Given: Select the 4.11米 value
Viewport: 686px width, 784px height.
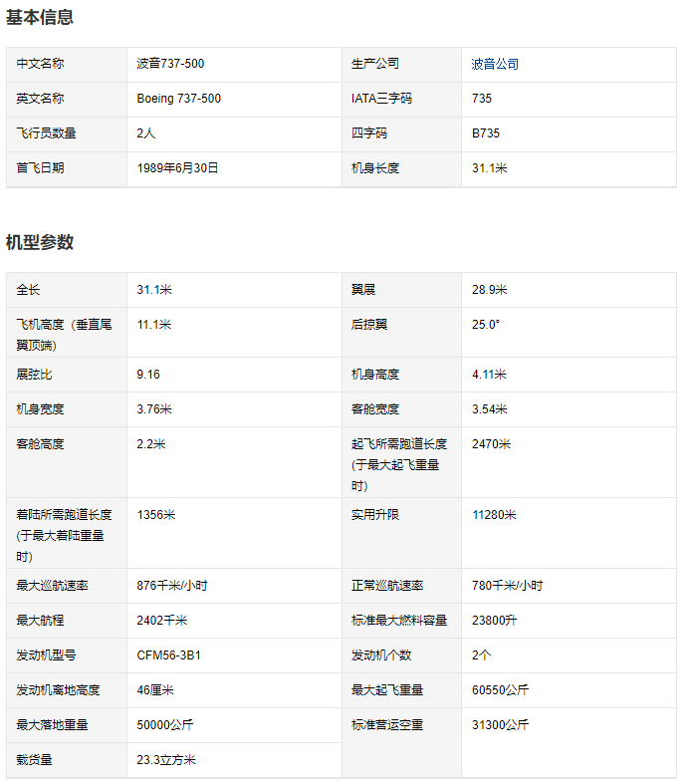Looking at the screenshot, I should coord(489,375).
